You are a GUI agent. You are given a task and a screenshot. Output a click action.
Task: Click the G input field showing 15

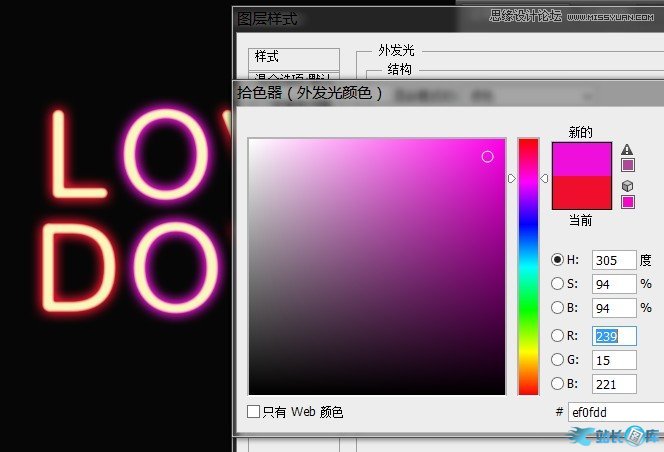[x=613, y=360]
